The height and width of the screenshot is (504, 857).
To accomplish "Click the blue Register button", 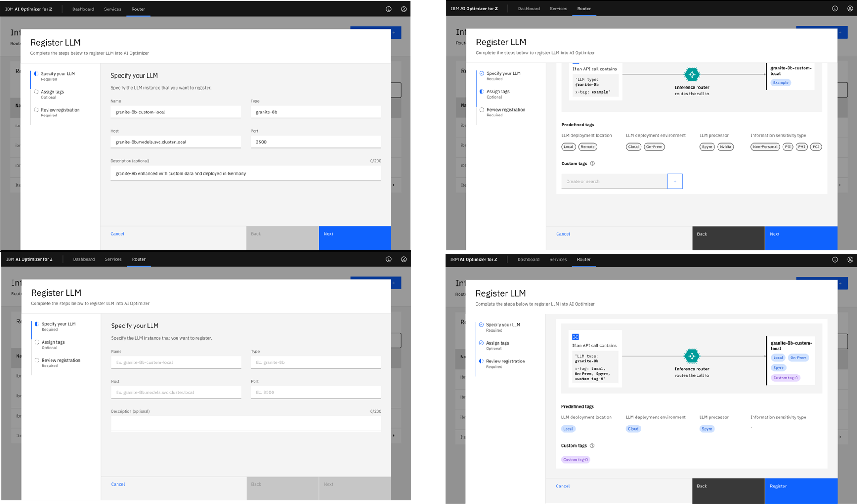I will (x=801, y=491).
